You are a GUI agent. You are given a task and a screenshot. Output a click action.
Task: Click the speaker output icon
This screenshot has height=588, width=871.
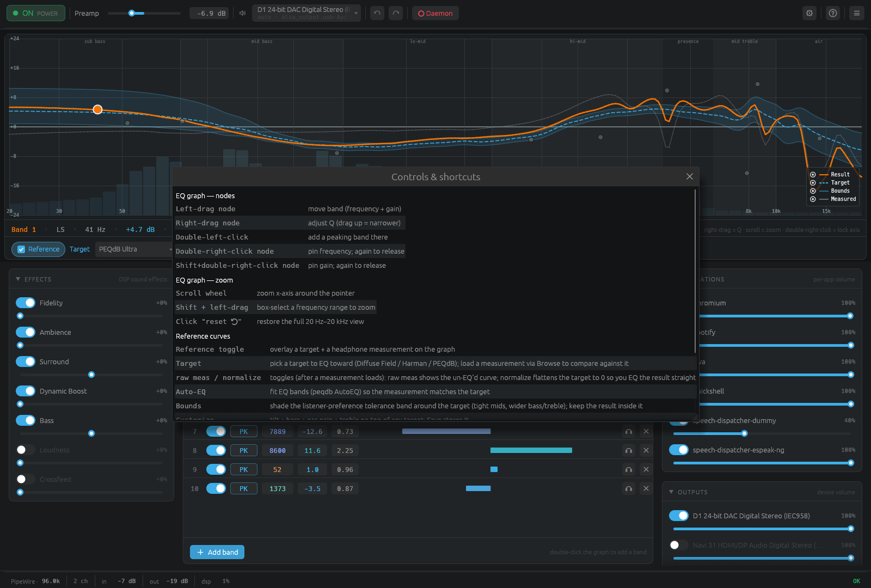[x=243, y=13]
